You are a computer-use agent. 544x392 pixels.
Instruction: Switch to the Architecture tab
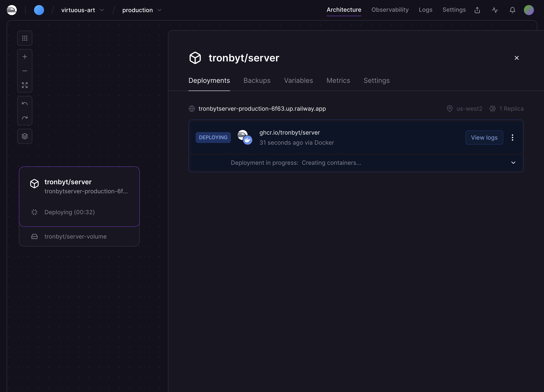pyautogui.click(x=344, y=10)
